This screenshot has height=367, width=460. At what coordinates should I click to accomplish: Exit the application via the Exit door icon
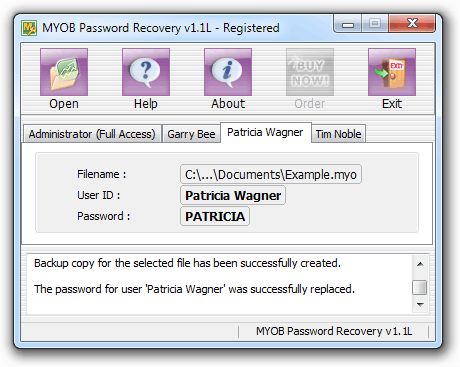(x=392, y=72)
